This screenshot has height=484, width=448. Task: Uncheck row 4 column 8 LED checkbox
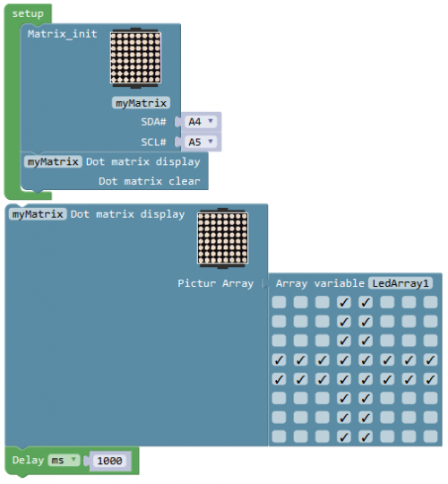pos(430,359)
